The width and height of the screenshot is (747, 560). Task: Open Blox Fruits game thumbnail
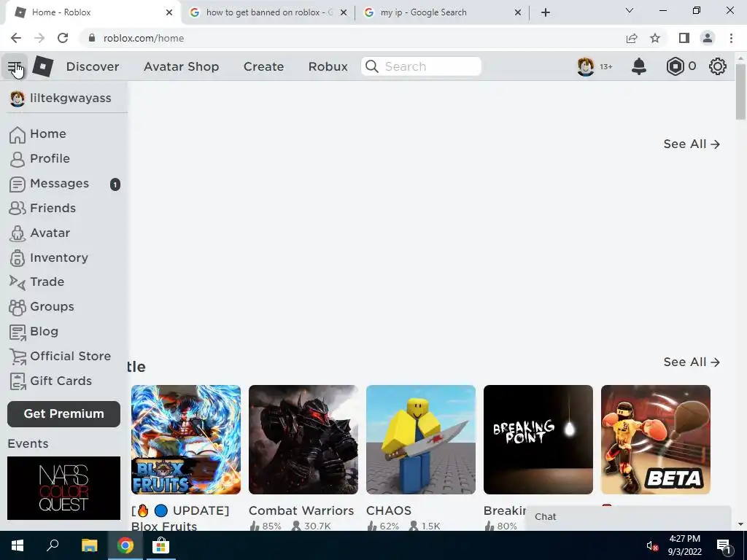coord(186,440)
